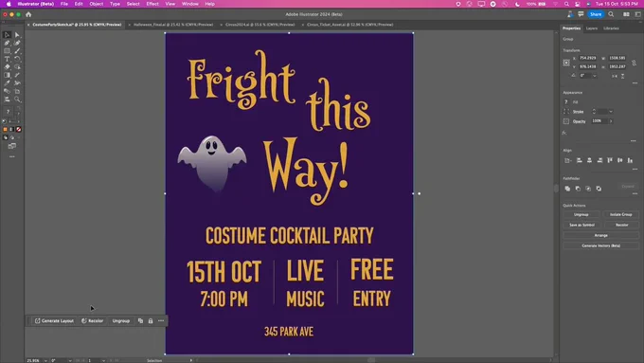Expand the Opacity slider arrow

[x=611, y=121]
